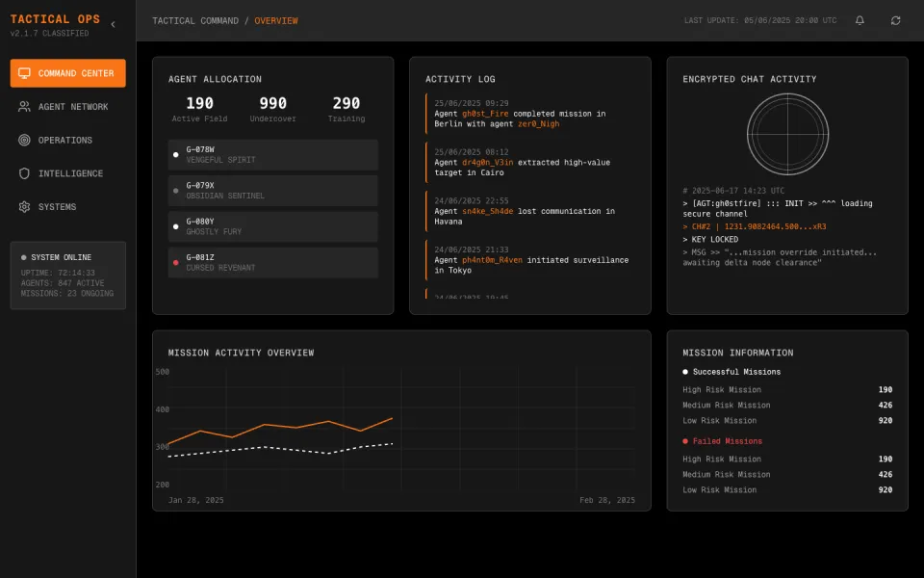Image resolution: width=924 pixels, height=578 pixels.
Task: Click Last Update timestamp in header
Action: [760, 20]
